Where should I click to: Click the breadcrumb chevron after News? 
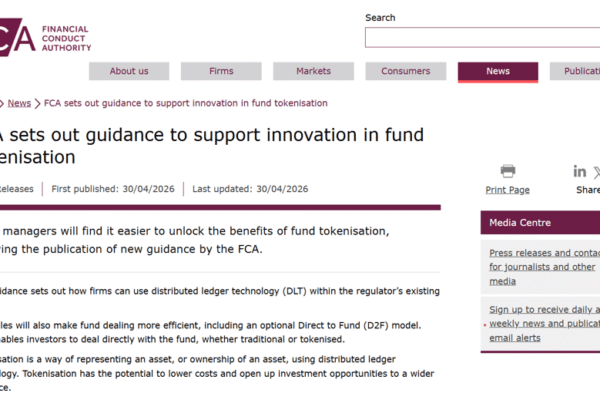pos(37,103)
